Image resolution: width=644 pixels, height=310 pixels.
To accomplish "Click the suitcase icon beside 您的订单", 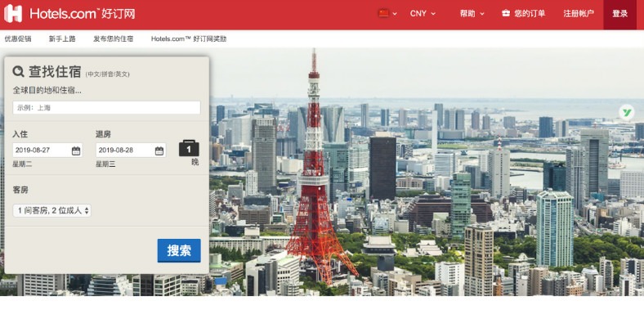I will click(506, 13).
